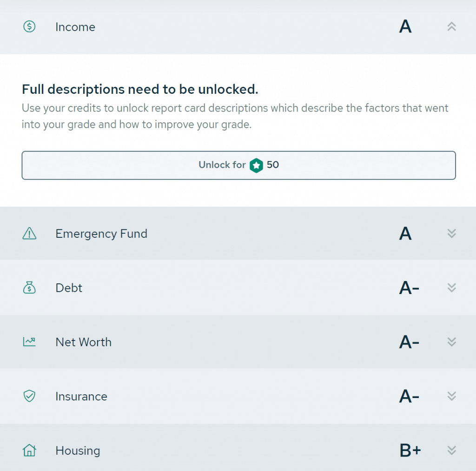Open the Insurance row label
Image resolution: width=476 pixels, height=471 pixels.
(x=81, y=396)
